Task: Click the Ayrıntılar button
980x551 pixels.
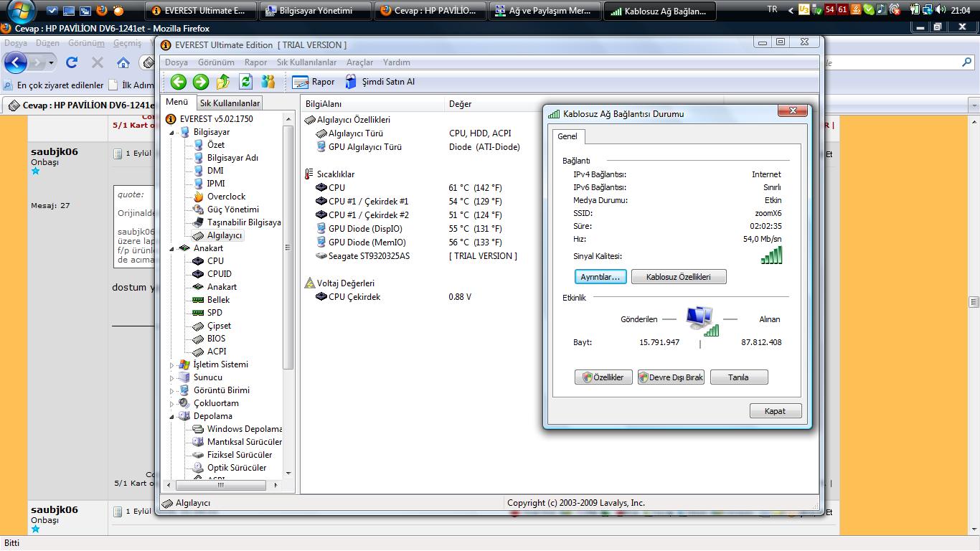Action: (601, 277)
